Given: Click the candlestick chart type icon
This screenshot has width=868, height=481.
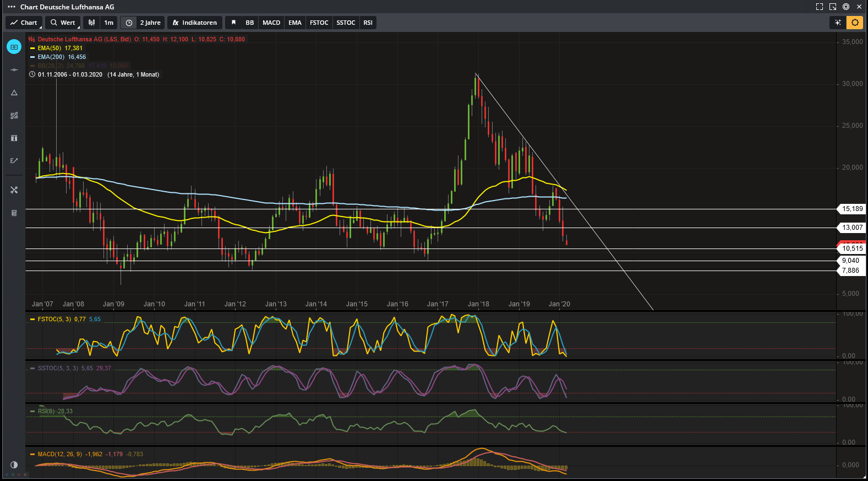Looking at the screenshot, I should point(92,23).
